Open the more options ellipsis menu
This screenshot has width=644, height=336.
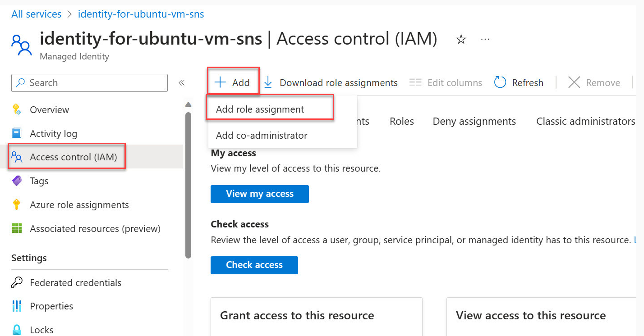click(x=485, y=39)
